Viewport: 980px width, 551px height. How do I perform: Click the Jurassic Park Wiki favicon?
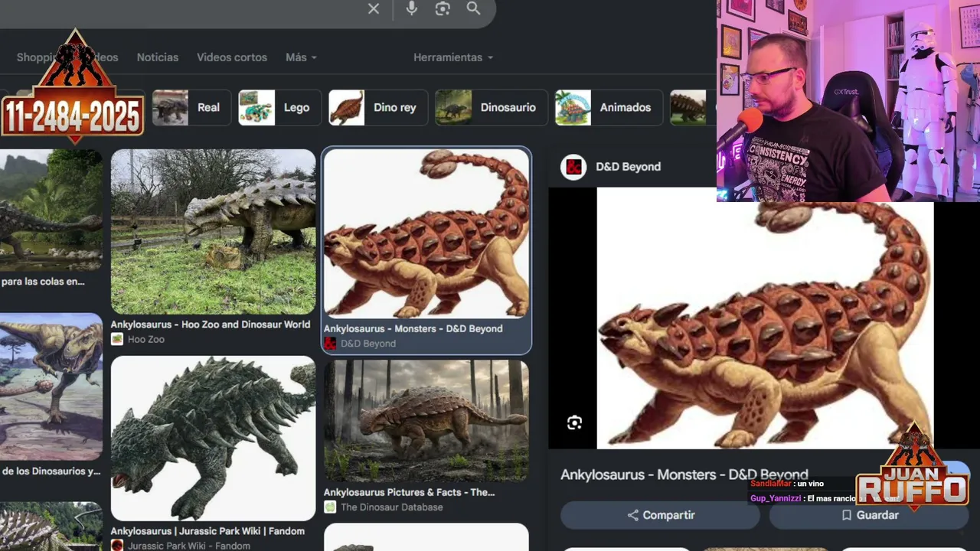coord(117,546)
